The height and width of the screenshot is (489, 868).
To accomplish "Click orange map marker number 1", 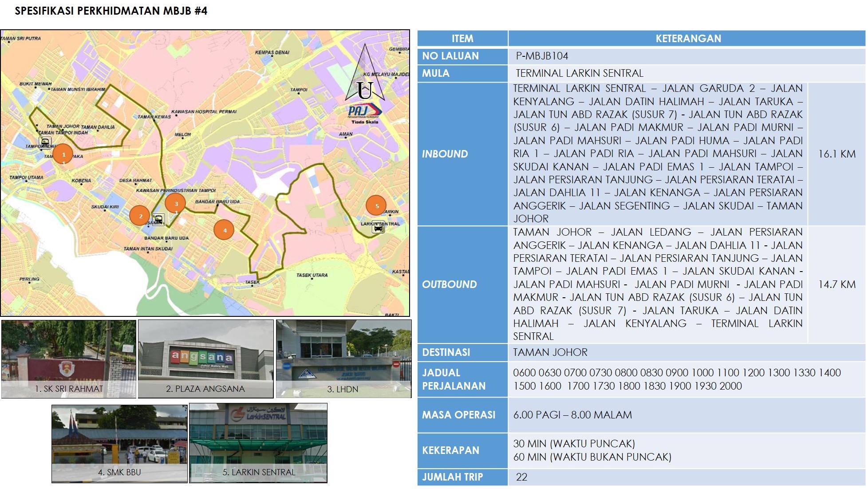I will pyautogui.click(x=63, y=154).
